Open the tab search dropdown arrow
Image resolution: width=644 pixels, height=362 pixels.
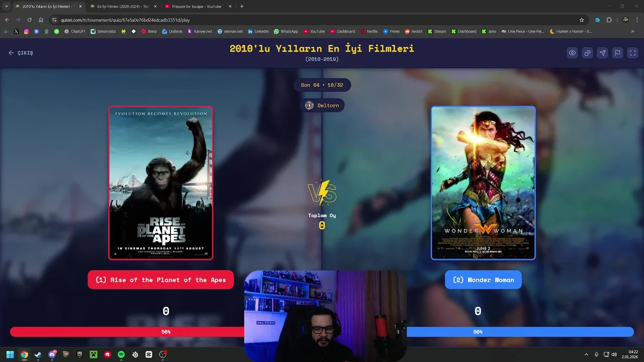(6, 7)
